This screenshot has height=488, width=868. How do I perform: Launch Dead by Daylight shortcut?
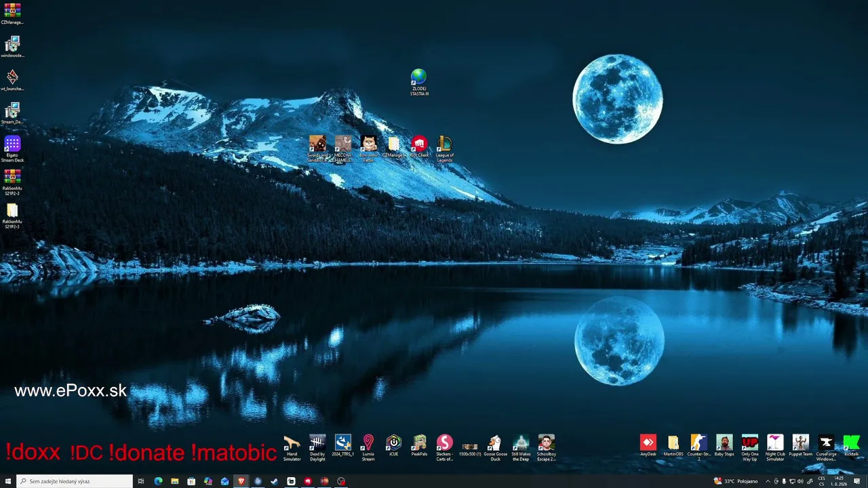pos(317,448)
